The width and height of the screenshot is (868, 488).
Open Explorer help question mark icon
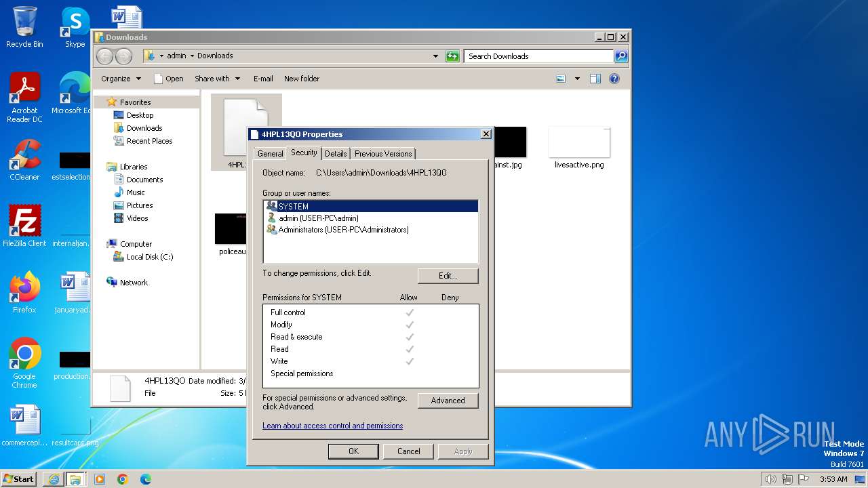tap(614, 79)
